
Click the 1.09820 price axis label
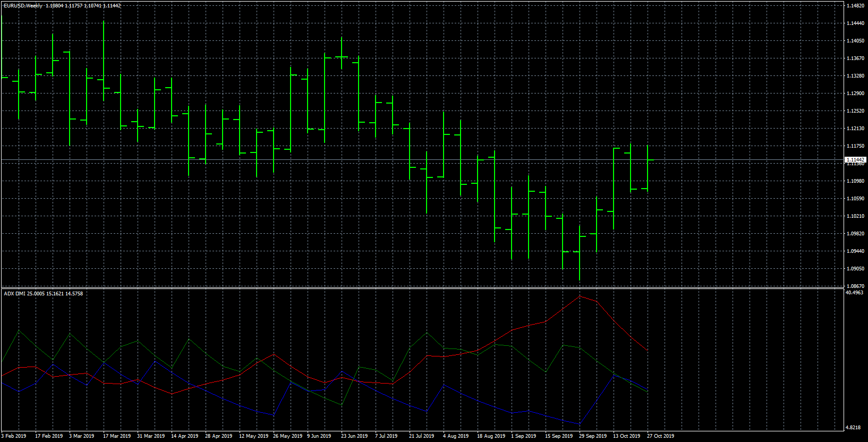[x=855, y=234]
